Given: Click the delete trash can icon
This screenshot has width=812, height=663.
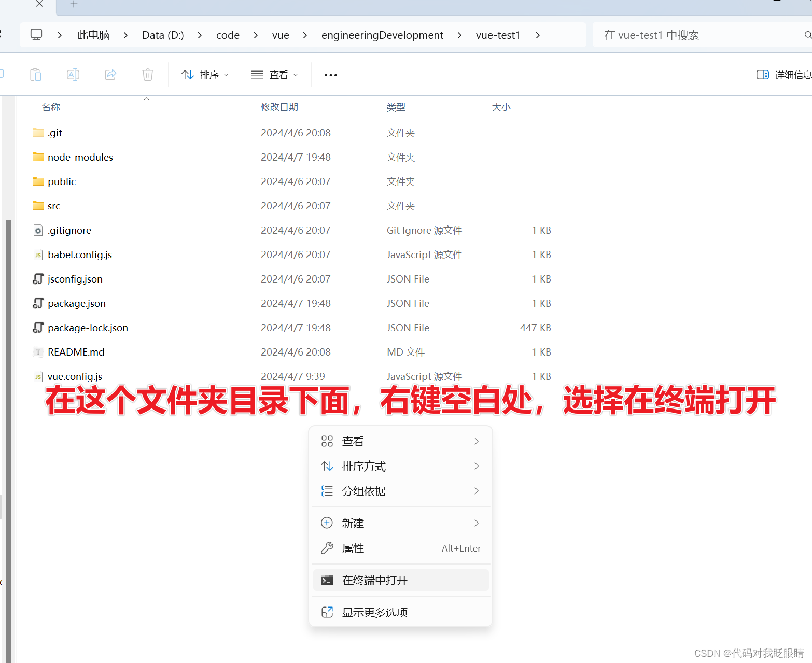Looking at the screenshot, I should 148,75.
